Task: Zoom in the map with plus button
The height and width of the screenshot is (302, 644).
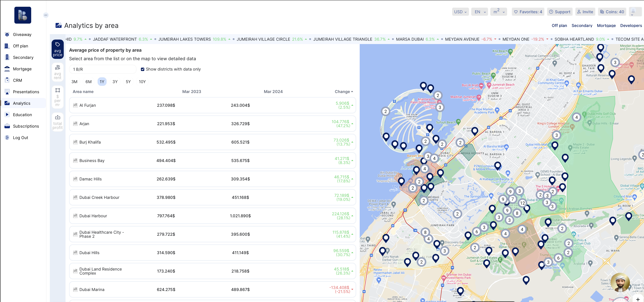Action: tap(638, 299)
